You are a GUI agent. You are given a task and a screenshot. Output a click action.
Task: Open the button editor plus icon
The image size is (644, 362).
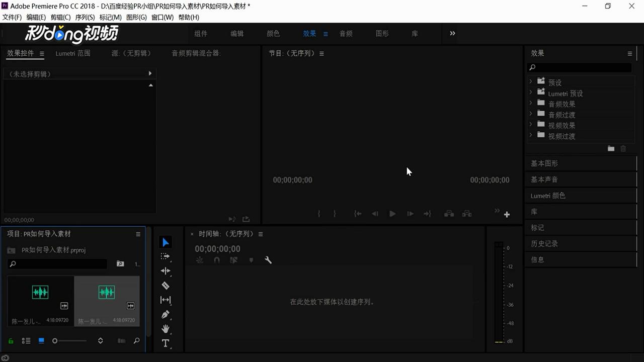(x=507, y=215)
